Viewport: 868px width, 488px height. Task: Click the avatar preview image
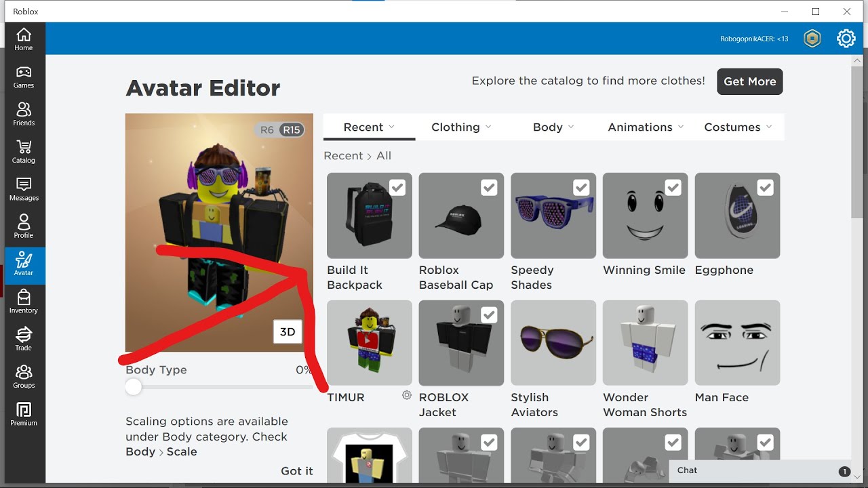point(219,232)
